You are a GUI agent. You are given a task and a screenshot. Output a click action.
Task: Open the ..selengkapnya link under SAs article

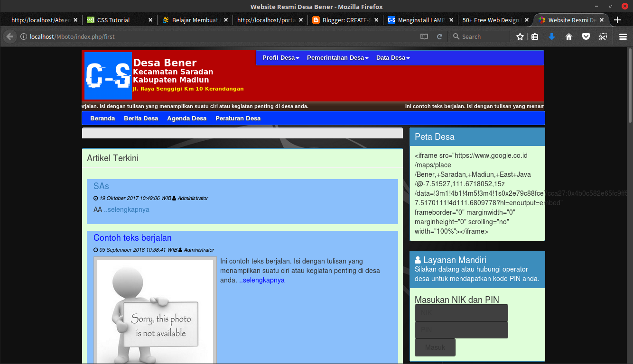[x=127, y=209]
